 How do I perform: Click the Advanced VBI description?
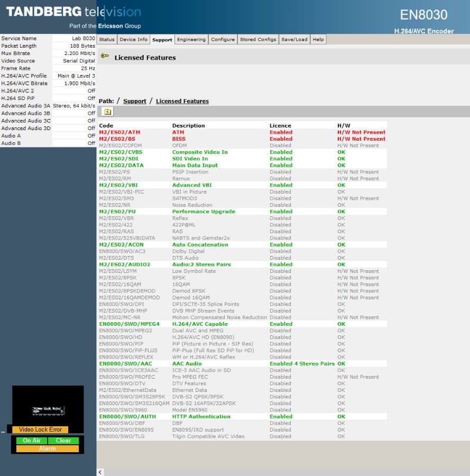(x=192, y=185)
